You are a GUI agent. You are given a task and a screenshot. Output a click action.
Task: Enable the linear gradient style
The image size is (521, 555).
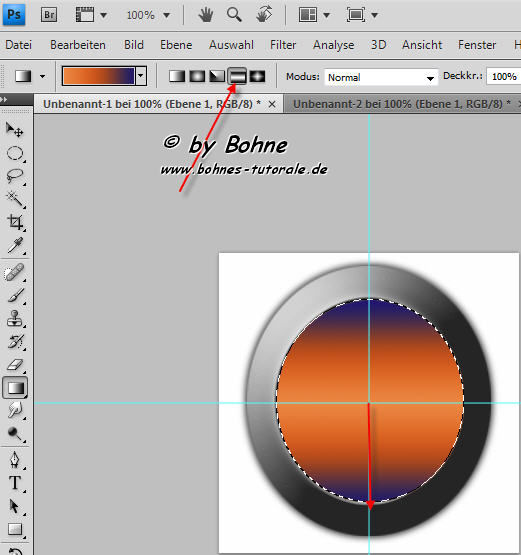pos(177,76)
